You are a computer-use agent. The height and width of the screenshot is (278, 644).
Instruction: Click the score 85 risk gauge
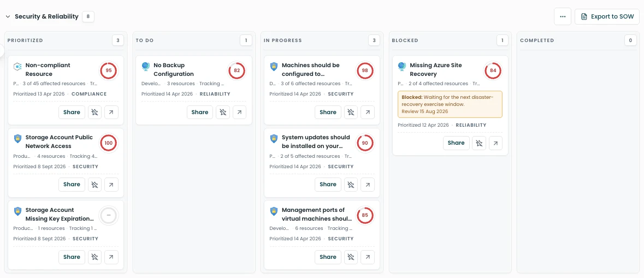[x=365, y=215]
